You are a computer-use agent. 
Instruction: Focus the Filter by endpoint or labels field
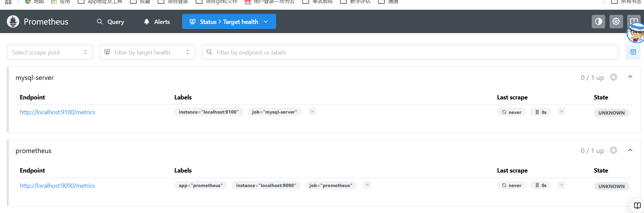coord(410,52)
